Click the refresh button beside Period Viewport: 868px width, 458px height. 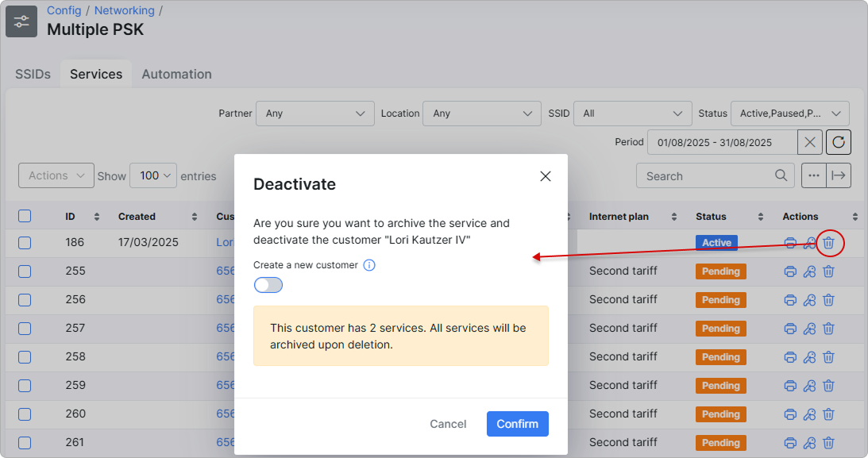[839, 143]
